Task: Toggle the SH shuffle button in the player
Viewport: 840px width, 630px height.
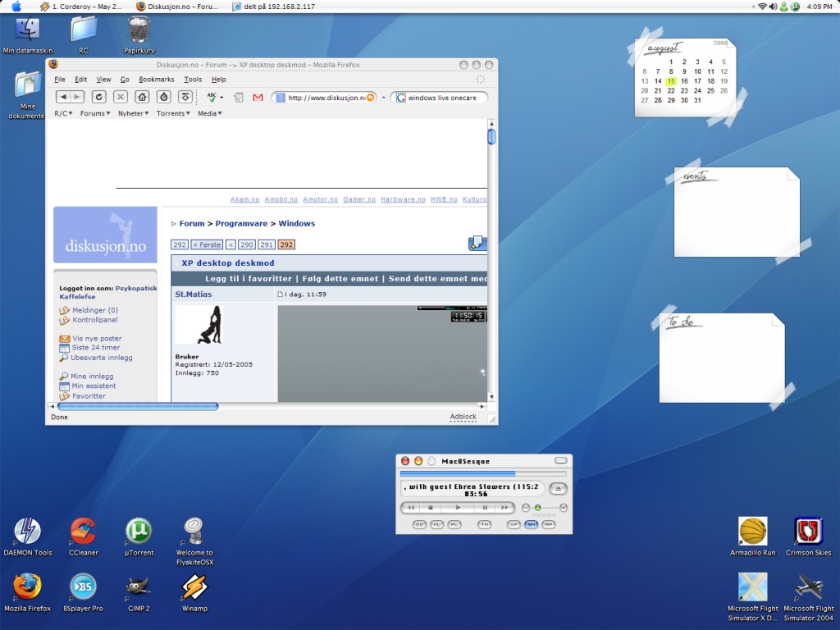Action: (x=531, y=524)
